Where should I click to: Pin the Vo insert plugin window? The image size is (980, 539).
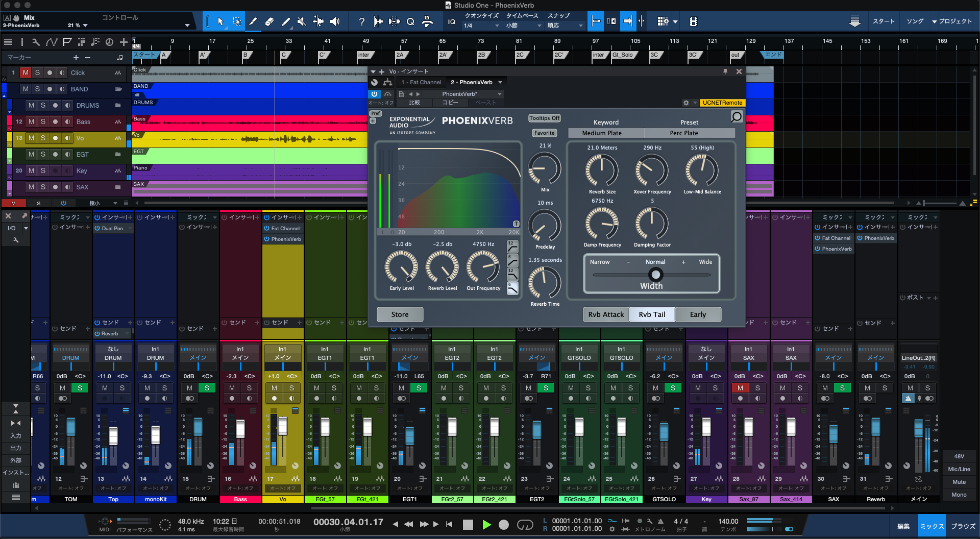725,71
